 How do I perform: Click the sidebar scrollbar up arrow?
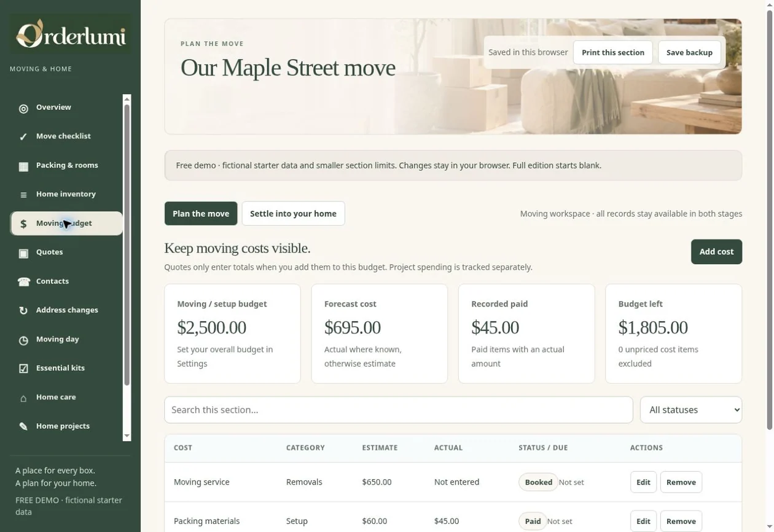pos(127,98)
